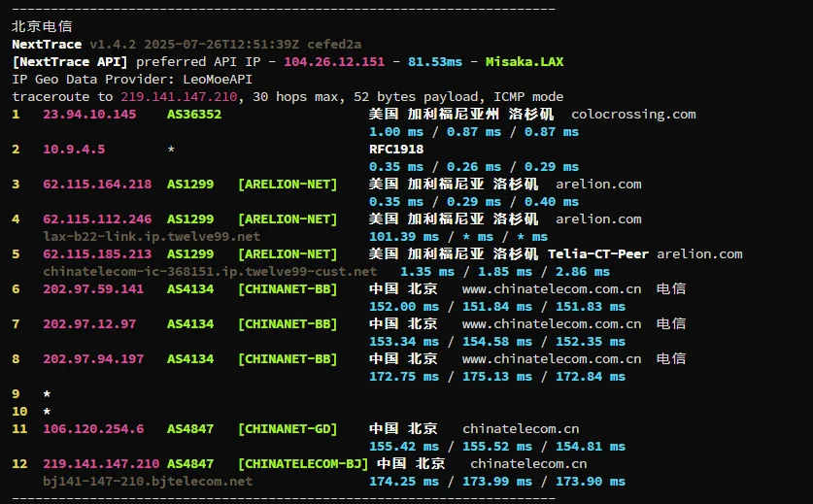Click the 北京电信 heading at the top
The image size is (813, 504).
point(42,27)
